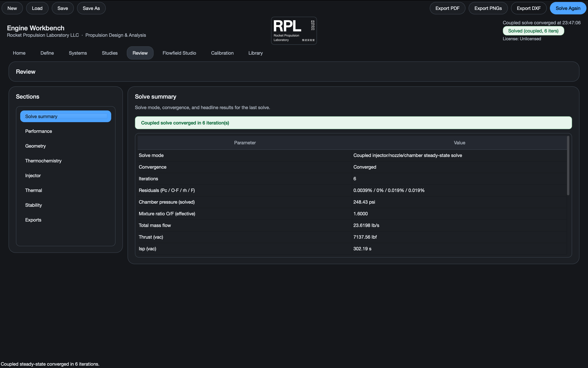Click the 'Solve summary' panel heading

point(155,97)
